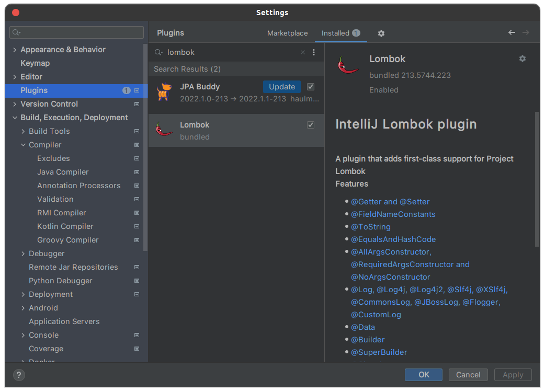Click project-level icon beside Plugins
This screenshot has width=545, height=392.
click(137, 90)
